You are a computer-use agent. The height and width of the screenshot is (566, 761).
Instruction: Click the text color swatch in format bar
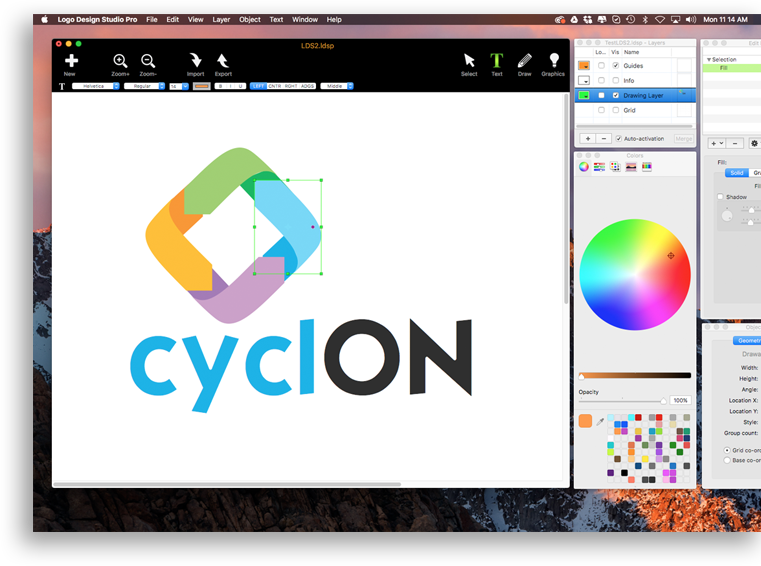(201, 86)
